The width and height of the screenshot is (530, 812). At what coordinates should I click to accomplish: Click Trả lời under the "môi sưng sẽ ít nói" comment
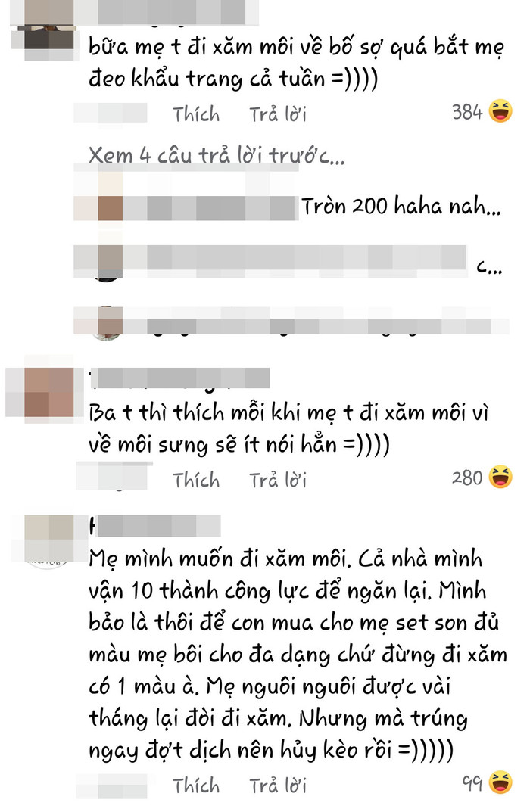(x=278, y=480)
